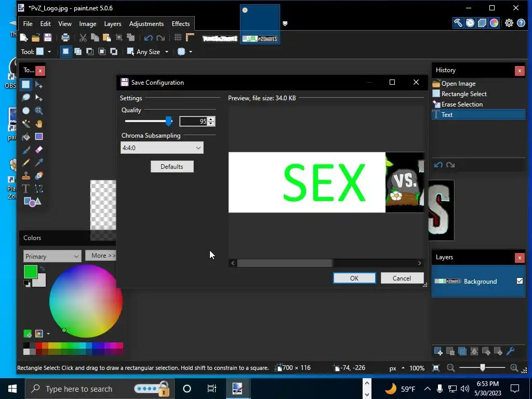
Task: Click the More >> button in Colors
Action: [x=100, y=256]
